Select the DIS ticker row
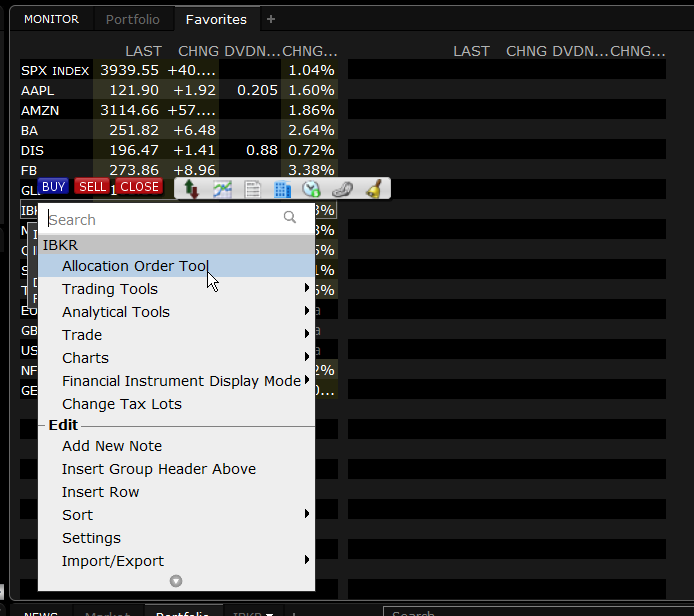The image size is (694, 616). [179, 150]
